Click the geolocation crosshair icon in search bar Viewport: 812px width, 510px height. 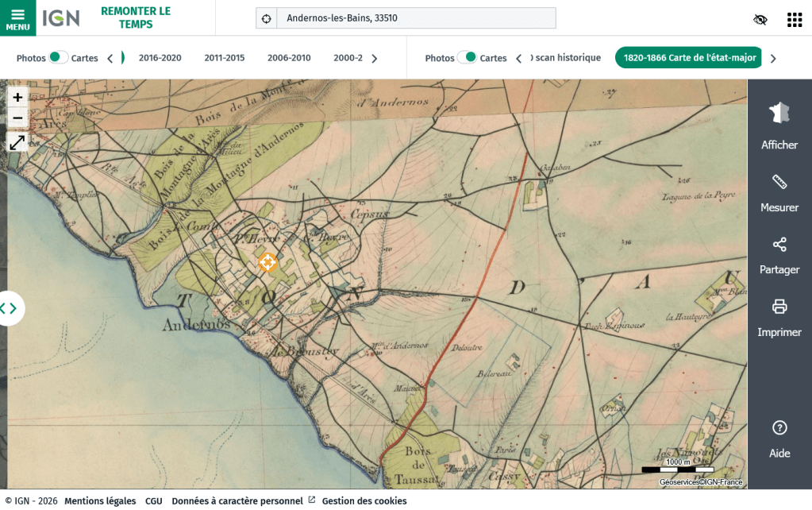pyautogui.click(x=267, y=18)
